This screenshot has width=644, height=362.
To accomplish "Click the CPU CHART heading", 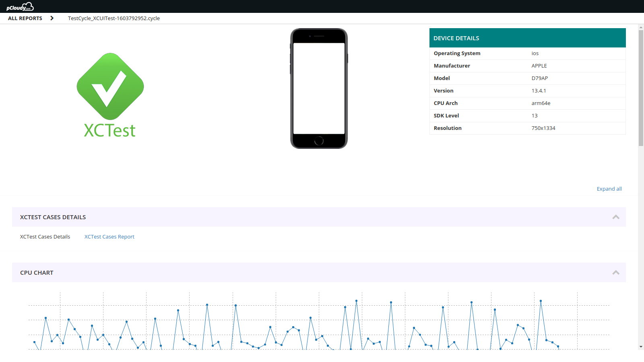I will (x=37, y=273).
